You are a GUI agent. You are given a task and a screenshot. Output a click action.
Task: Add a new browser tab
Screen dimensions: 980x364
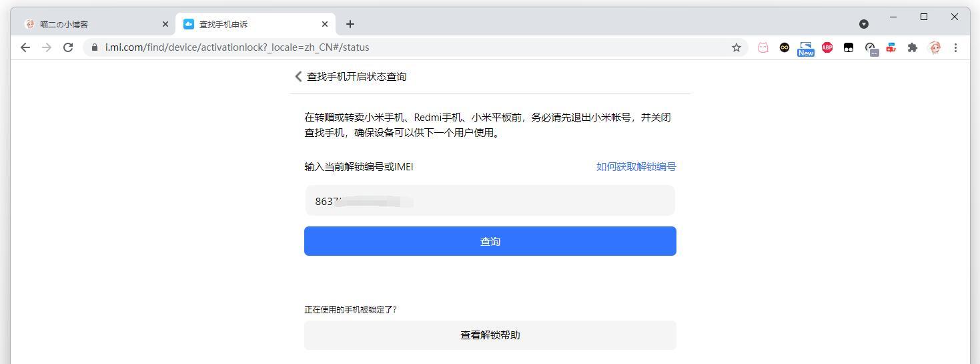click(350, 24)
